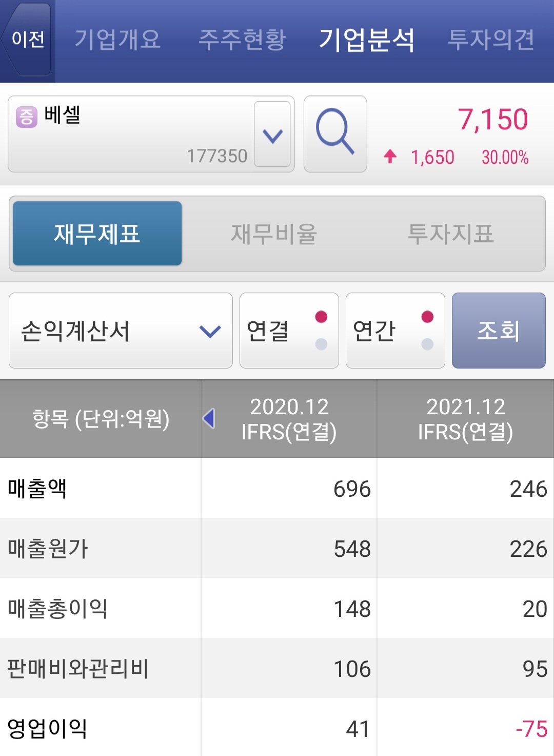
Task: Tap the 이전 back arrow button
Action: pos(27,40)
